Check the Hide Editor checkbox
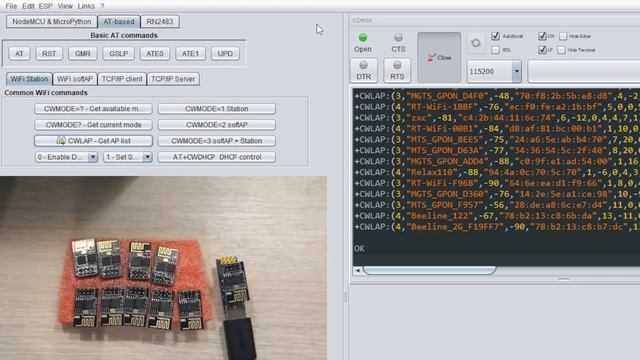 (563, 36)
